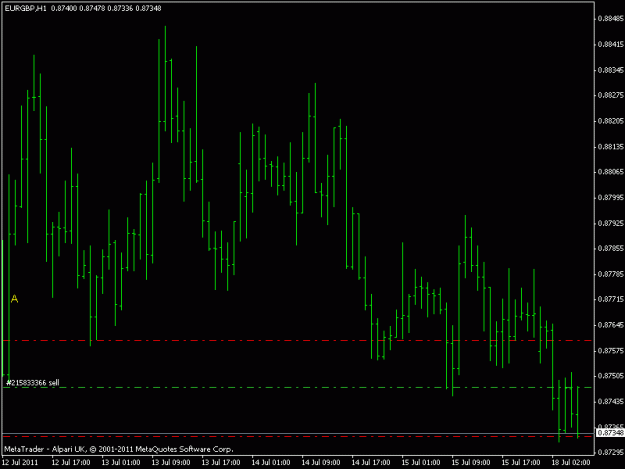Click the 0.87295 price axis label
625x469 pixels.
coord(611,452)
